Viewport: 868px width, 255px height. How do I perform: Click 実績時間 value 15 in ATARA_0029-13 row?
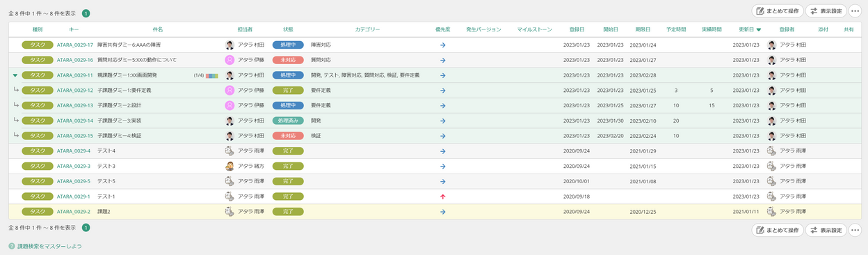tap(712, 105)
